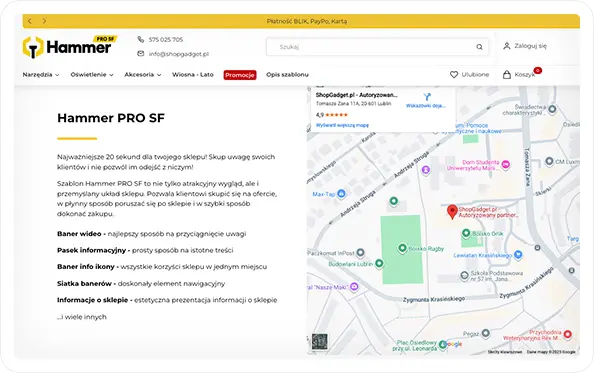Click the Boisko Orlik map marker
The height and width of the screenshot is (373, 594).
[466, 233]
